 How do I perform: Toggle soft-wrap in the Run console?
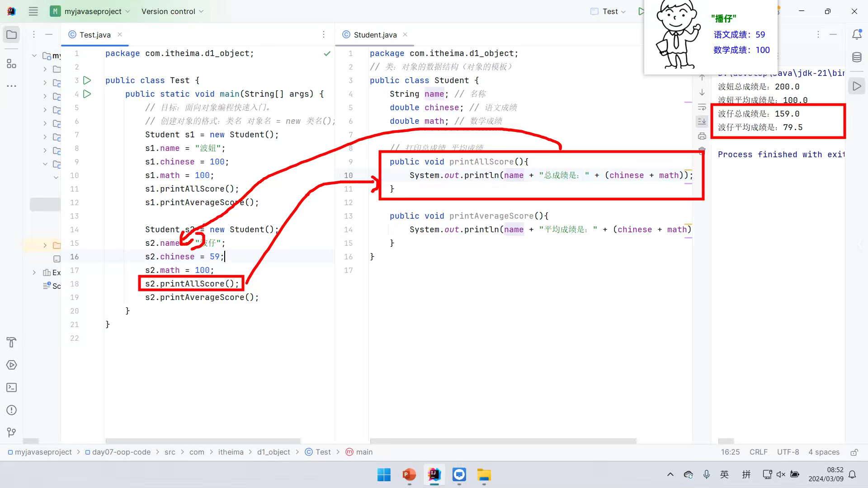pyautogui.click(x=702, y=107)
